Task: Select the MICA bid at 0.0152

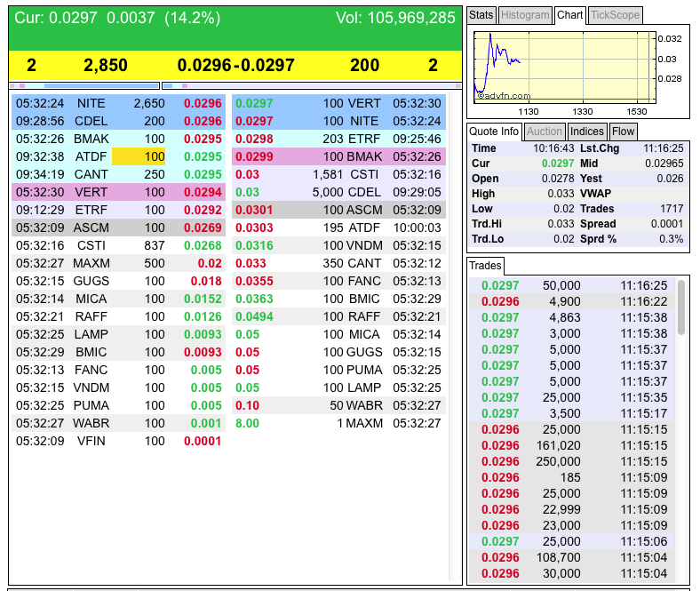Action: pos(118,299)
